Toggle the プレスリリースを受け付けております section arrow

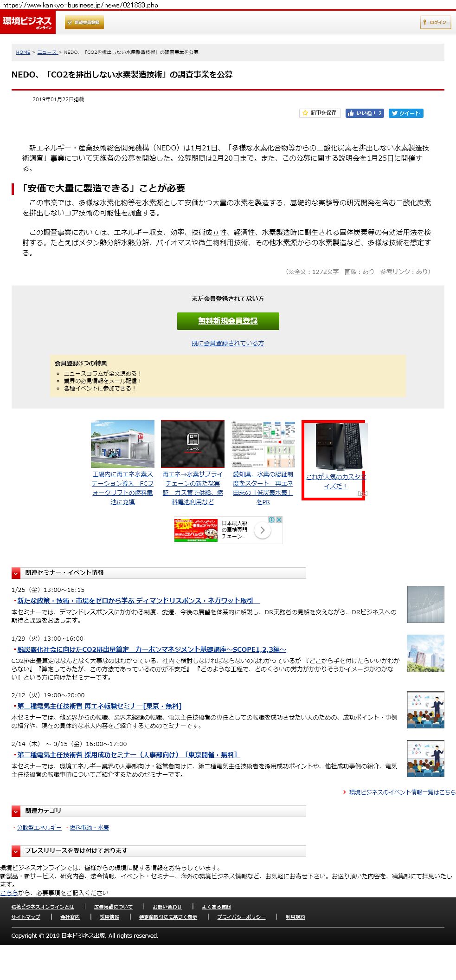point(16,851)
